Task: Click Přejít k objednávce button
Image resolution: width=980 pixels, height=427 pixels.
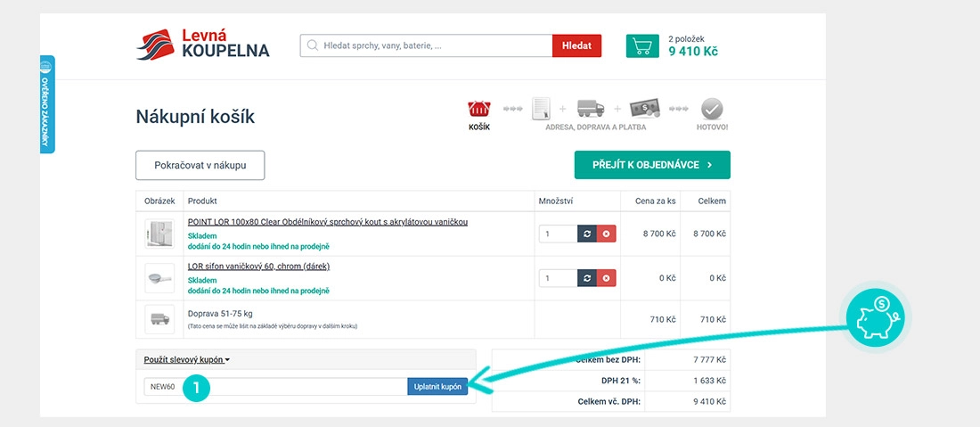Action: click(652, 165)
